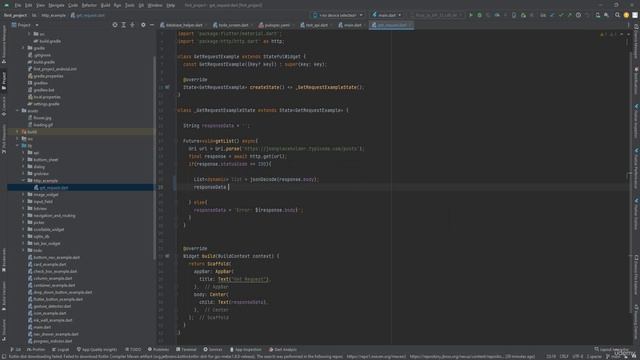Click http_example in the breadcrumb bar
640x360 pixels.
pos(53,15)
